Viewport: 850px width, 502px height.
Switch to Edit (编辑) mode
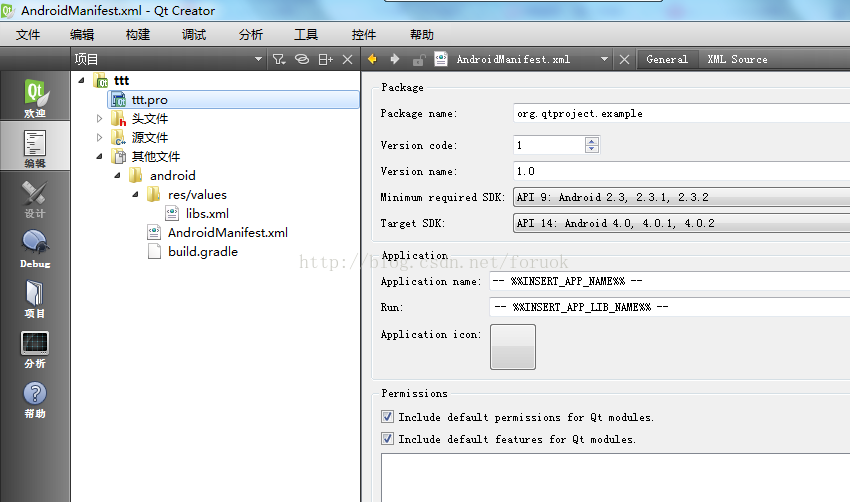pyautogui.click(x=35, y=147)
